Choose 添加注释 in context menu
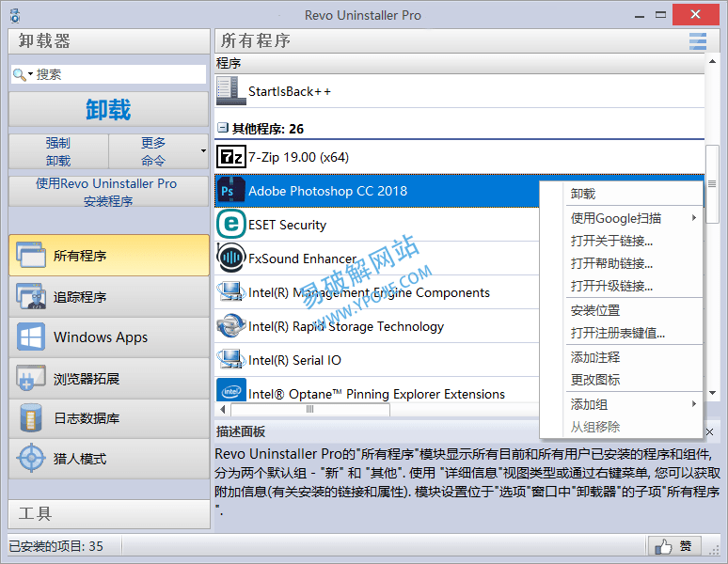This screenshot has width=728, height=564. coord(621,357)
